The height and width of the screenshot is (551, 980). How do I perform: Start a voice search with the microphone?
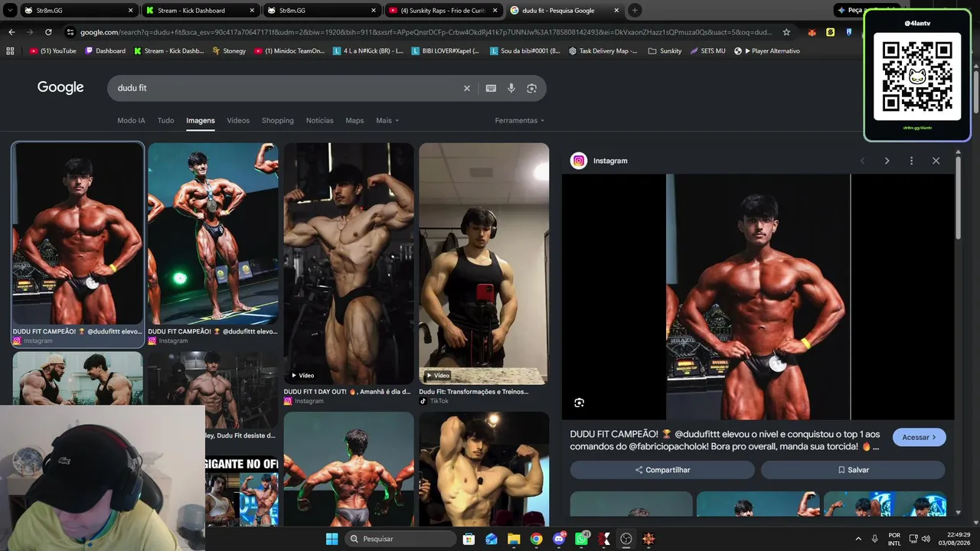coord(511,88)
